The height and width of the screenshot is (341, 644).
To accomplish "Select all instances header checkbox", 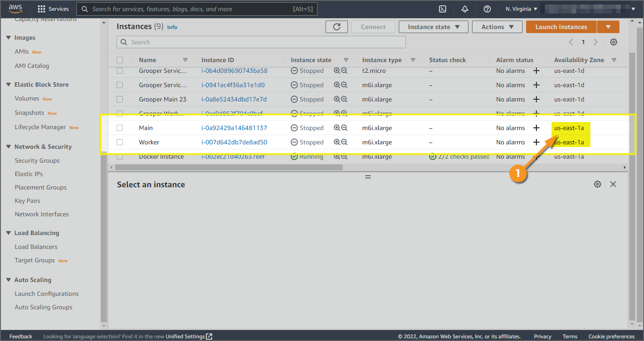I will [x=120, y=60].
